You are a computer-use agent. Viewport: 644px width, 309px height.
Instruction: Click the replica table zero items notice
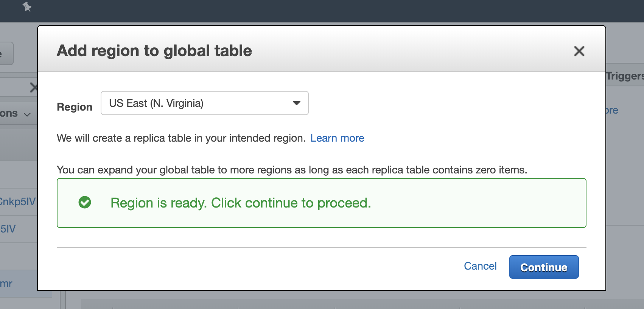pyautogui.click(x=292, y=170)
